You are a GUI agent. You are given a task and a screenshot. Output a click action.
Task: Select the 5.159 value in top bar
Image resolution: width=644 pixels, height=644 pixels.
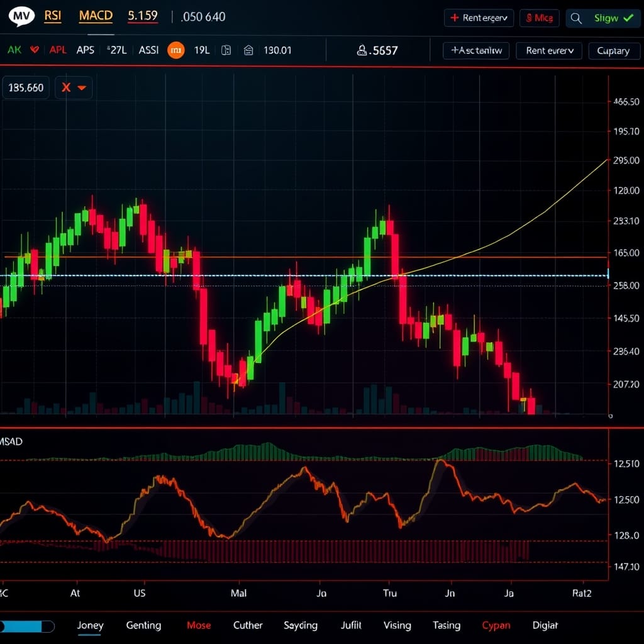(143, 16)
